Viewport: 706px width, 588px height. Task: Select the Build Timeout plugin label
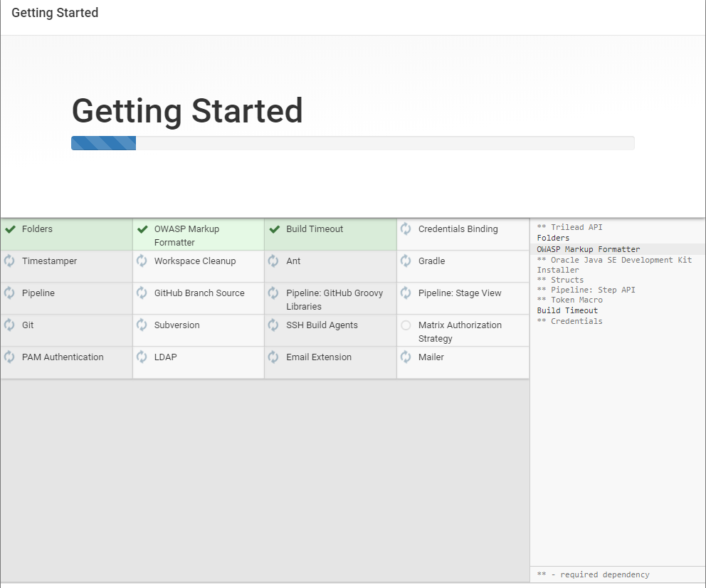pyautogui.click(x=315, y=229)
